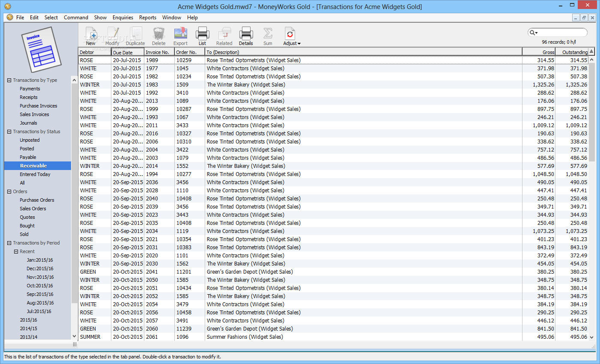Open the Help menu

[192, 18]
